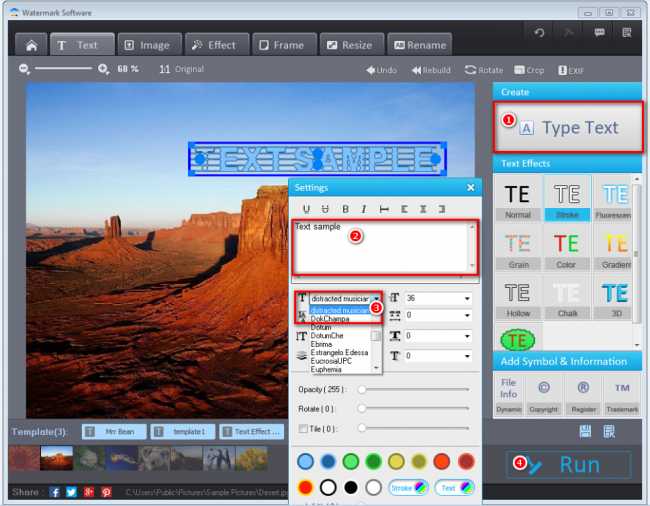
Task: Select the Fluorescent text effect
Action: [613, 199]
